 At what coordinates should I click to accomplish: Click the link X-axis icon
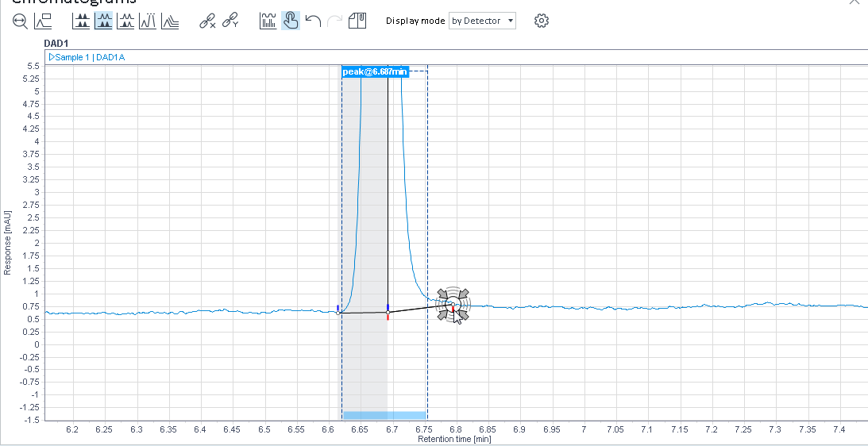coord(207,21)
